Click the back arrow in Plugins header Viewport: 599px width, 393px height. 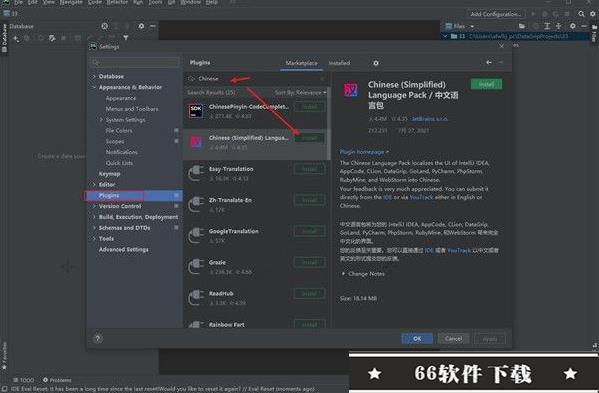489,62
